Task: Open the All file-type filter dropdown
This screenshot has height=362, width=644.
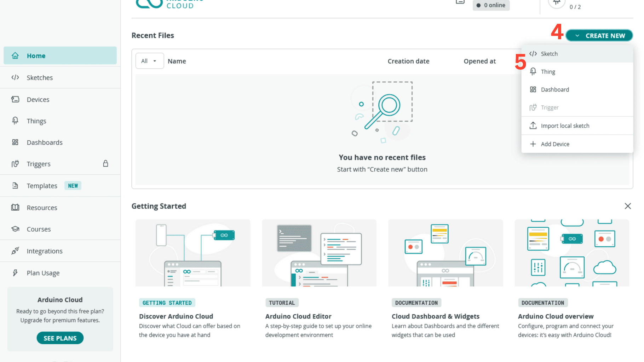Action: (x=149, y=61)
